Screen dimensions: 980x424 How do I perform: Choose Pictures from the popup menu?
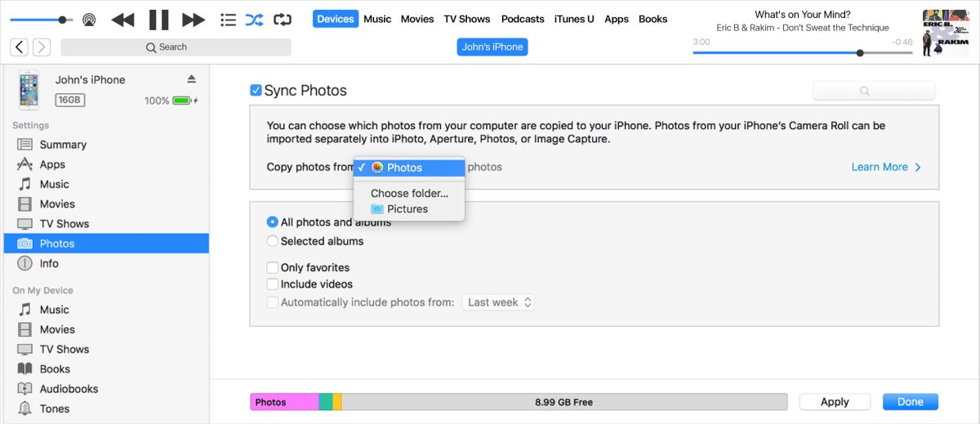(x=408, y=209)
